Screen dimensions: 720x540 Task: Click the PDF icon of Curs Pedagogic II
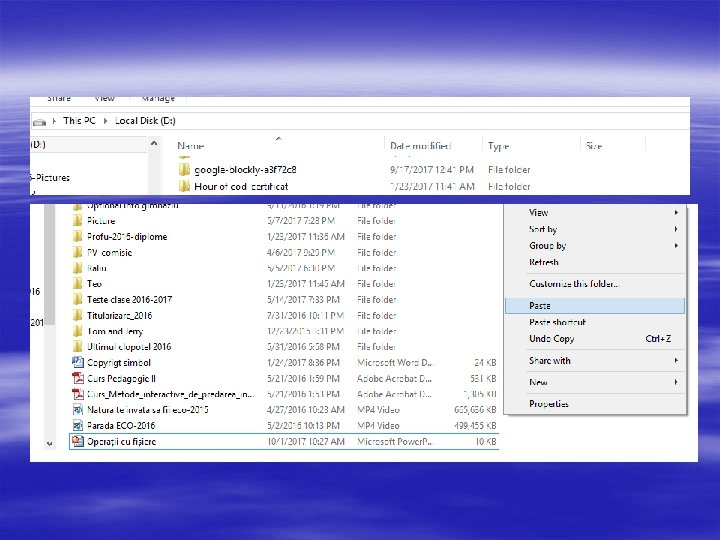pyautogui.click(x=78, y=378)
